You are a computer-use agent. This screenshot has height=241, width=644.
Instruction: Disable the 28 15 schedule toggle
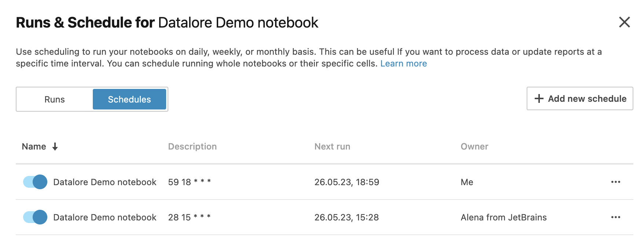(x=35, y=217)
